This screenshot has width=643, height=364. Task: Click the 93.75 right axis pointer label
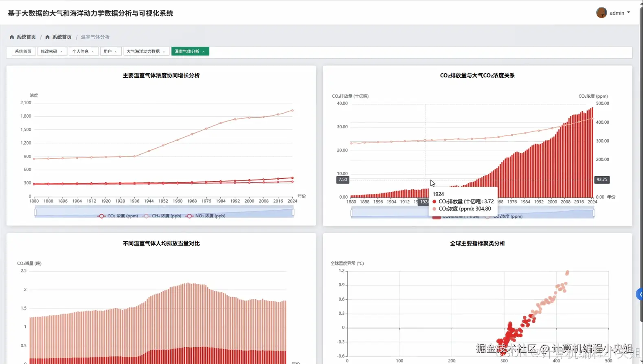point(602,180)
